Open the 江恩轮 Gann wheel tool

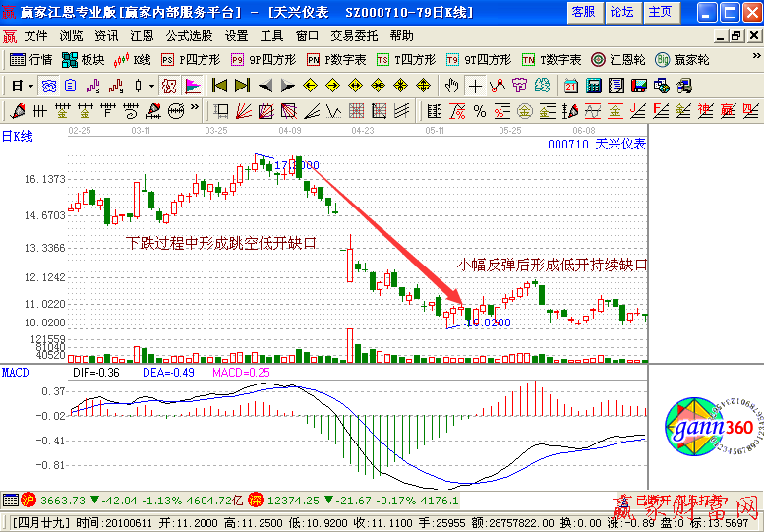coord(619,59)
